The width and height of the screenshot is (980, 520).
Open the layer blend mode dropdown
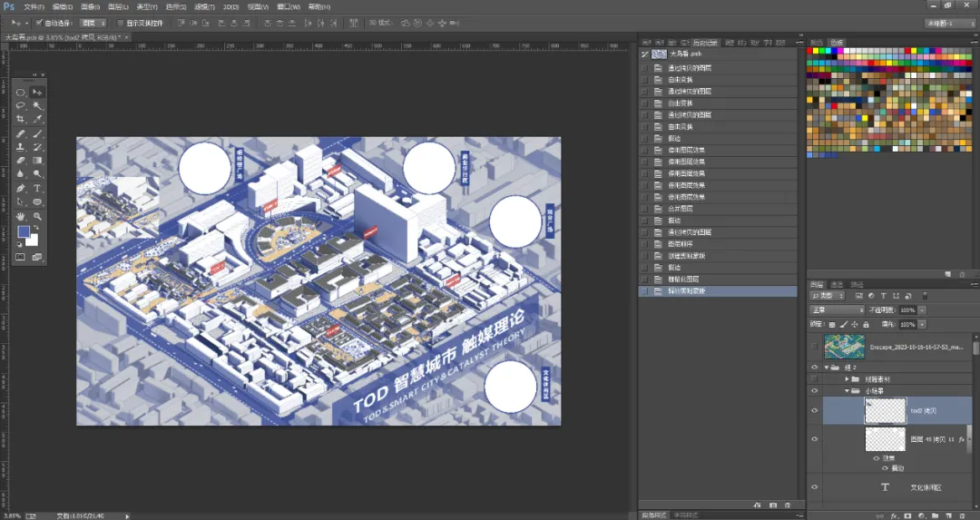(x=837, y=310)
